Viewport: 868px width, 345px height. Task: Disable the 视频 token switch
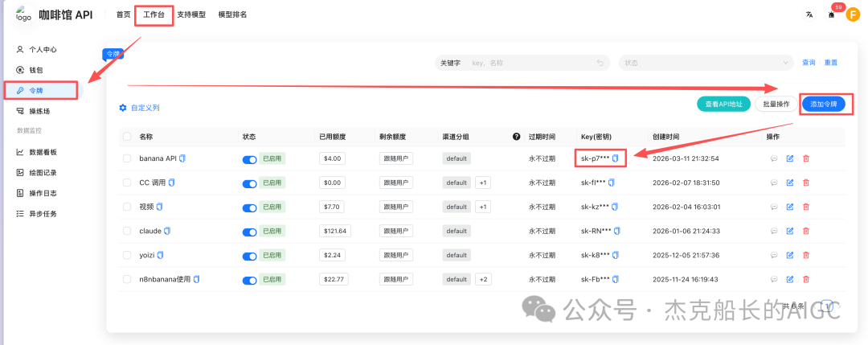coord(250,207)
